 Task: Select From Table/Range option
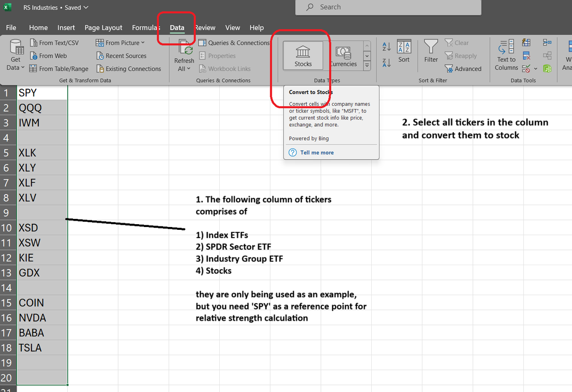[x=59, y=69]
